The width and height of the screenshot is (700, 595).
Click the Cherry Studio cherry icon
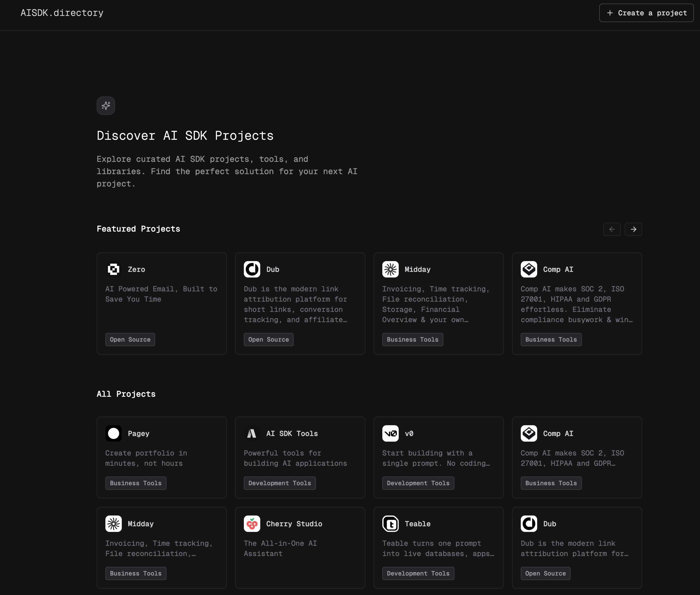[252, 523]
